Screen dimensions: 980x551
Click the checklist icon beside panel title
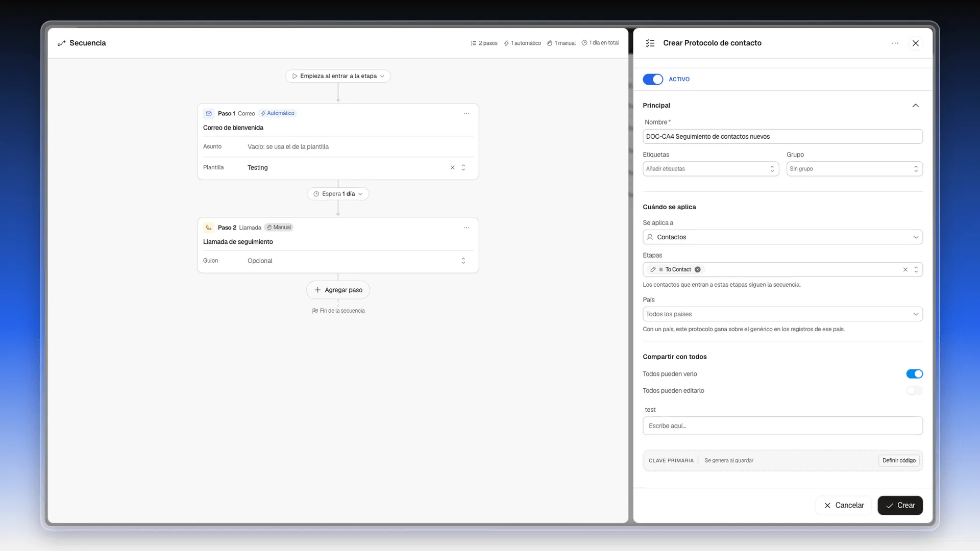point(650,43)
